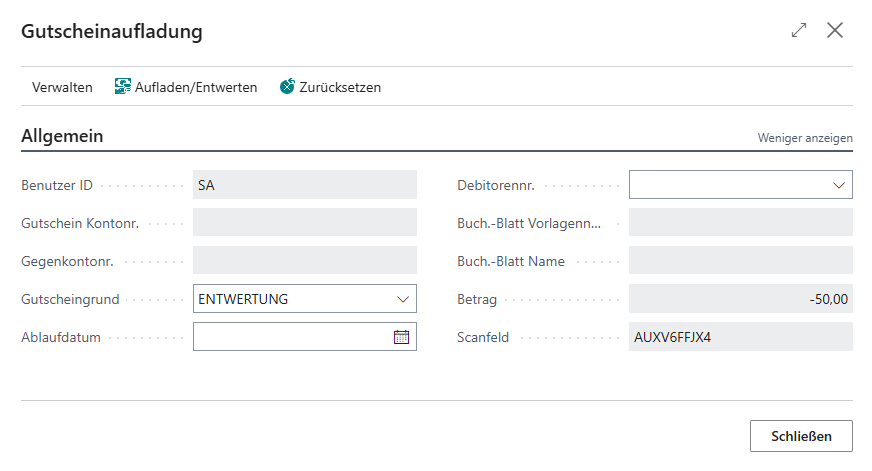
Task: Click the Aufladen/Entwerten icon
Action: pos(123,87)
